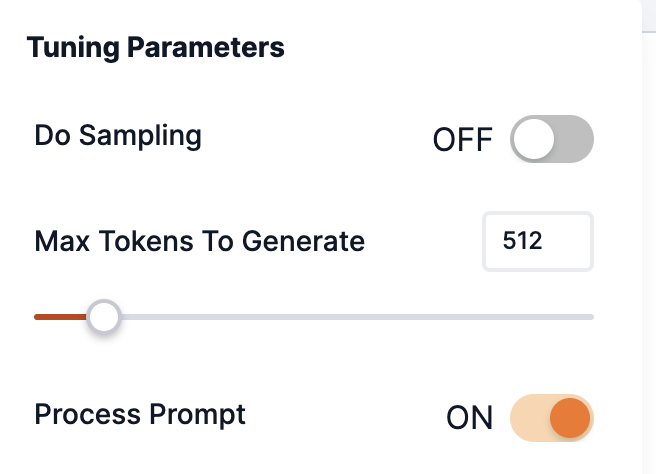Focus the Max Tokens field showing 512
This screenshot has width=656, height=474.
point(537,241)
